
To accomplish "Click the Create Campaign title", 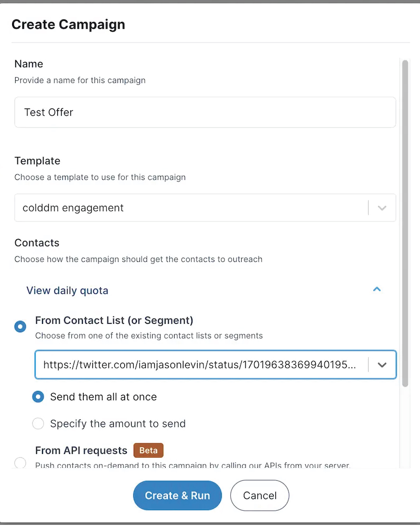I will [x=68, y=24].
